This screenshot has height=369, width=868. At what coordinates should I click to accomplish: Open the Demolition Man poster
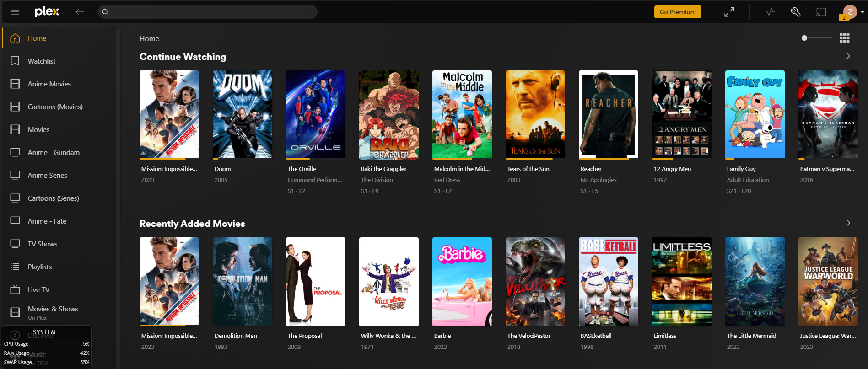pos(243,282)
